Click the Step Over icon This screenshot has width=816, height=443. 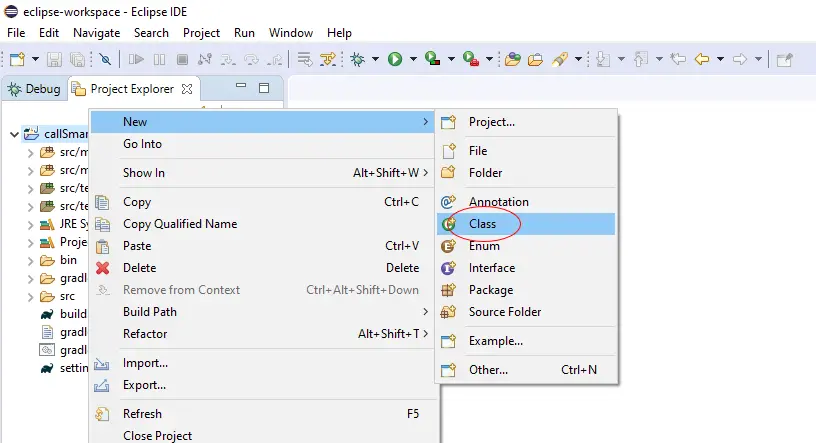pyautogui.click(x=251, y=59)
